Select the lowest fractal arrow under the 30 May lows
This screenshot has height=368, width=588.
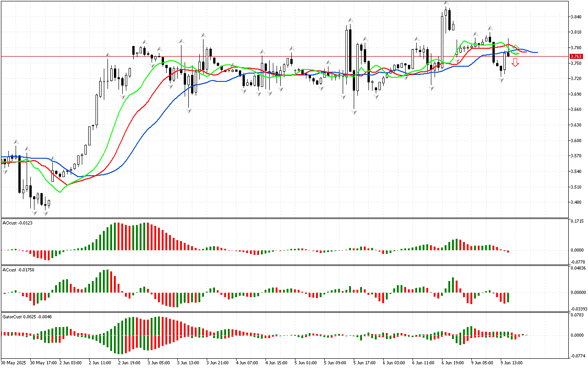tap(34, 213)
